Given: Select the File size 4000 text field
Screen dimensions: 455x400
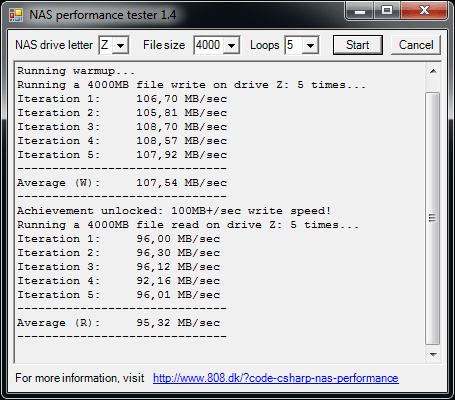Looking at the screenshot, I should pos(209,45).
